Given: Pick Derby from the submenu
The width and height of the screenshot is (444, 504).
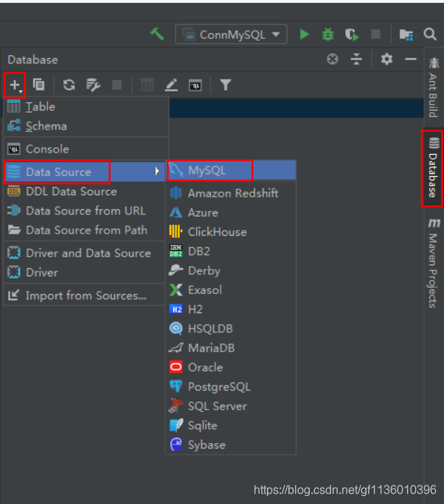Looking at the screenshot, I should tap(231, 270).
